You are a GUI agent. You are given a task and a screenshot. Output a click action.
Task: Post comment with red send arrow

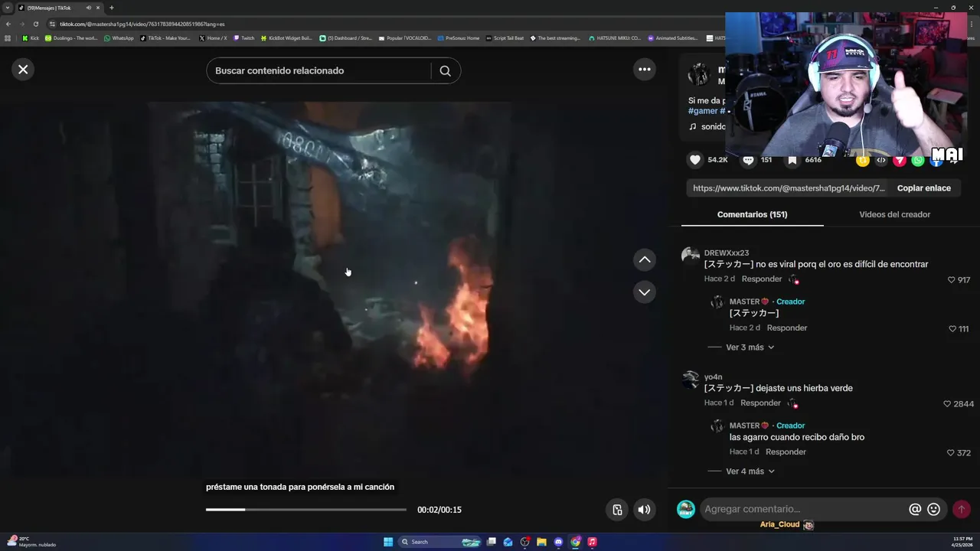click(x=961, y=509)
